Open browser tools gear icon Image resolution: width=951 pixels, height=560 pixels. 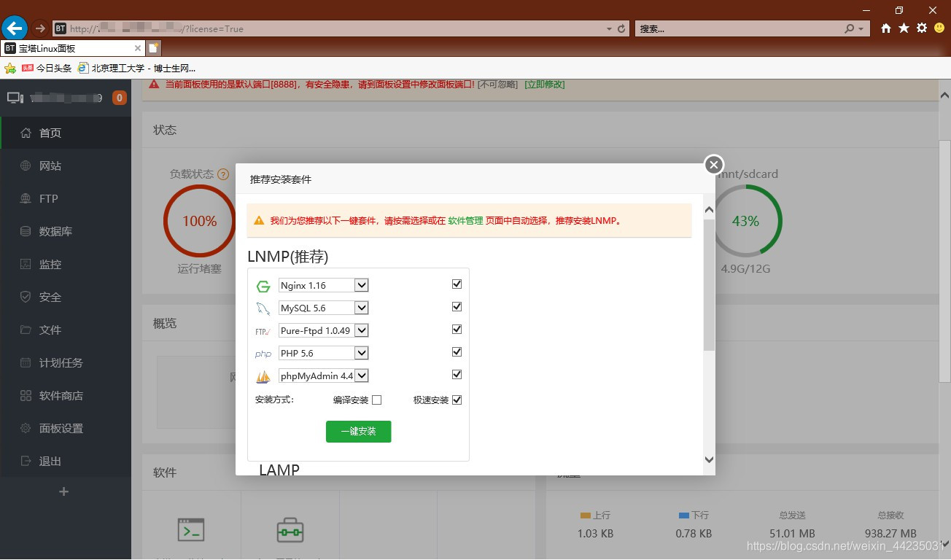pyautogui.click(x=922, y=28)
